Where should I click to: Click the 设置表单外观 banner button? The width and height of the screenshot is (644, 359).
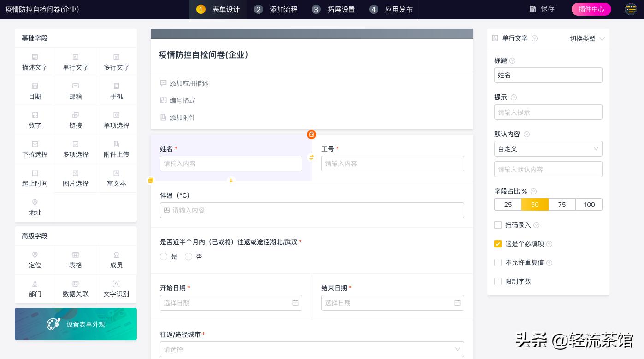(76, 324)
